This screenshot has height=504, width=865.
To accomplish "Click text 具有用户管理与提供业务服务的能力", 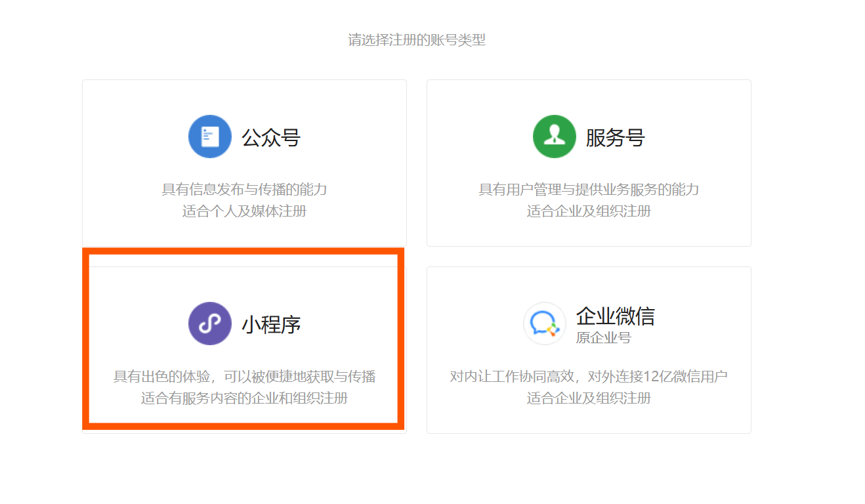I will point(589,190).
